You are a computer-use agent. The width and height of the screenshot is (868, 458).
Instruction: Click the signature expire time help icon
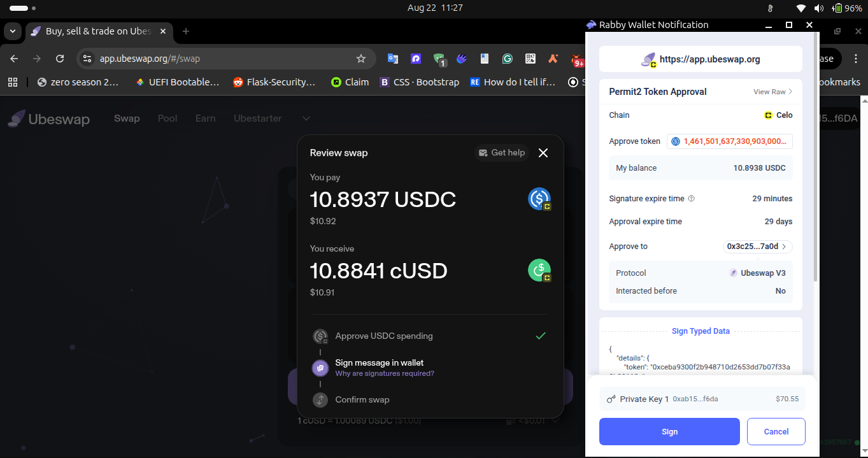coord(692,199)
